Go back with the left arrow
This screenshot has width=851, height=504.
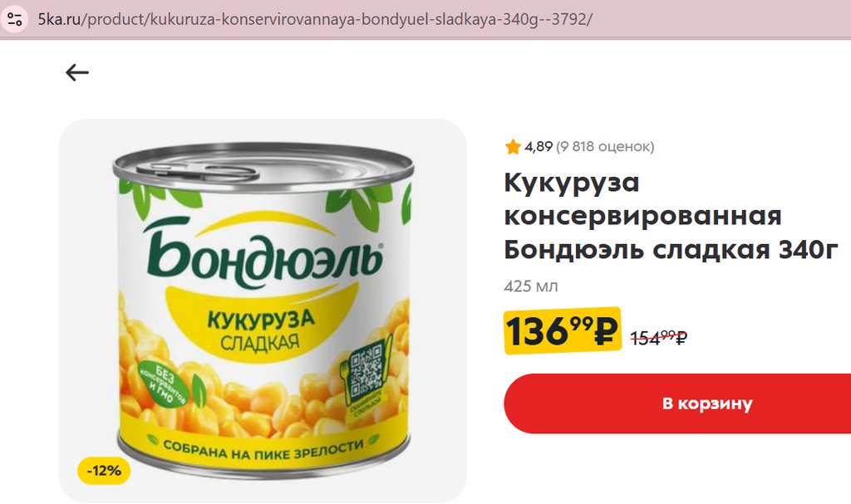click(x=77, y=72)
